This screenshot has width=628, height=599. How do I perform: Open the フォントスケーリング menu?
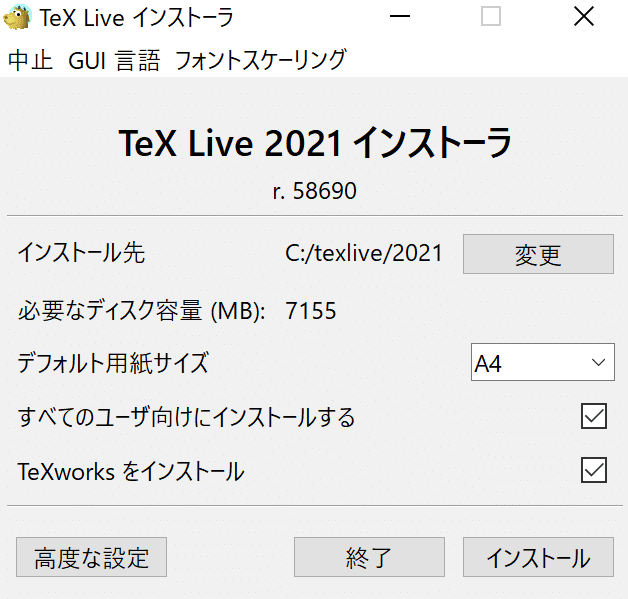pos(260,61)
